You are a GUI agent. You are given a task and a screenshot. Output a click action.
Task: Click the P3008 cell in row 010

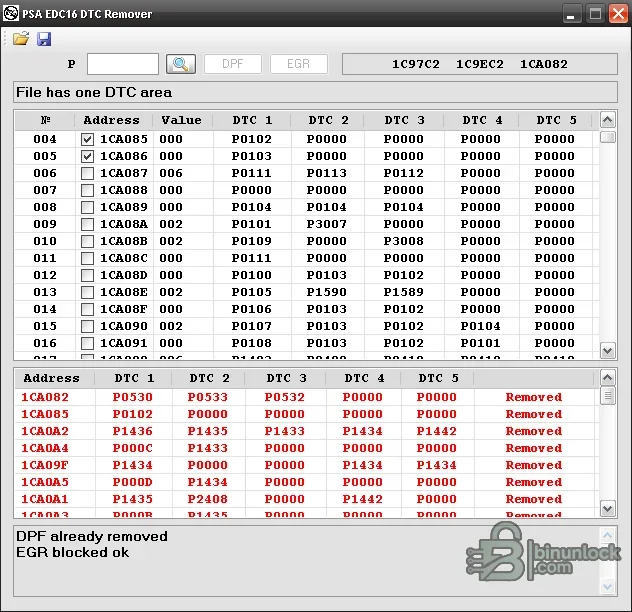point(403,241)
